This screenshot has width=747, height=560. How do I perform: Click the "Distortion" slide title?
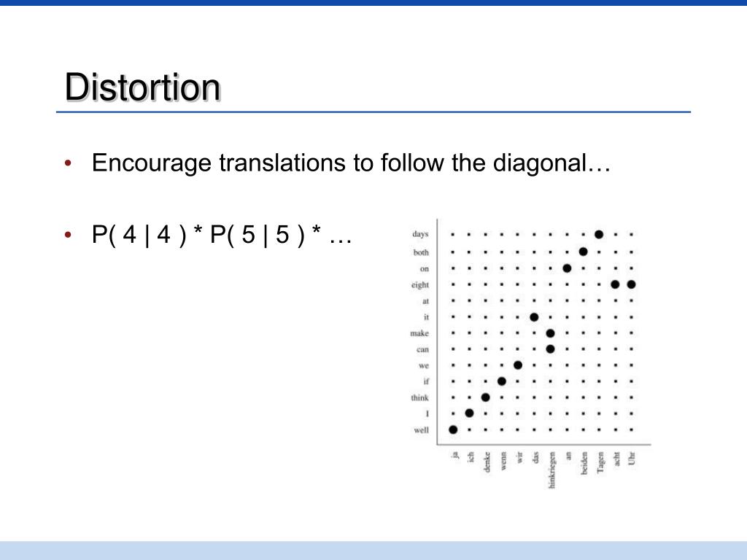[142, 87]
